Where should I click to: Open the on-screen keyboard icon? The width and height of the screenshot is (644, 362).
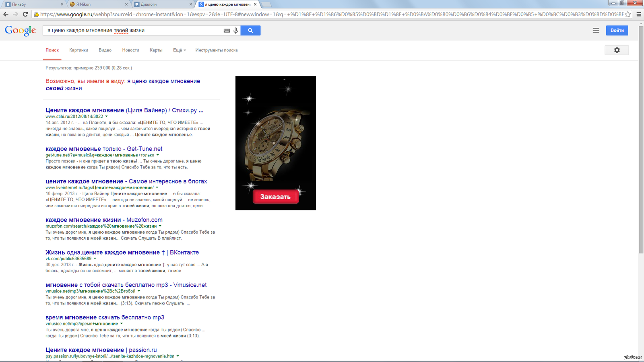click(227, 31)
